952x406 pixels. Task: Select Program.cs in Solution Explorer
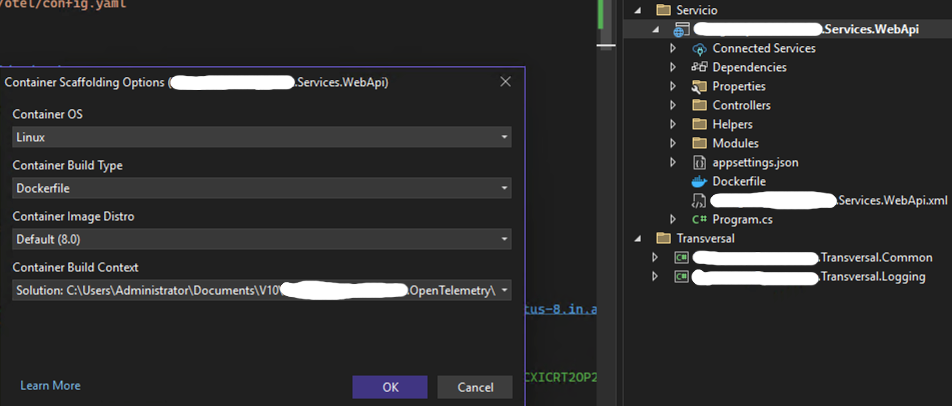coord(743,219)
